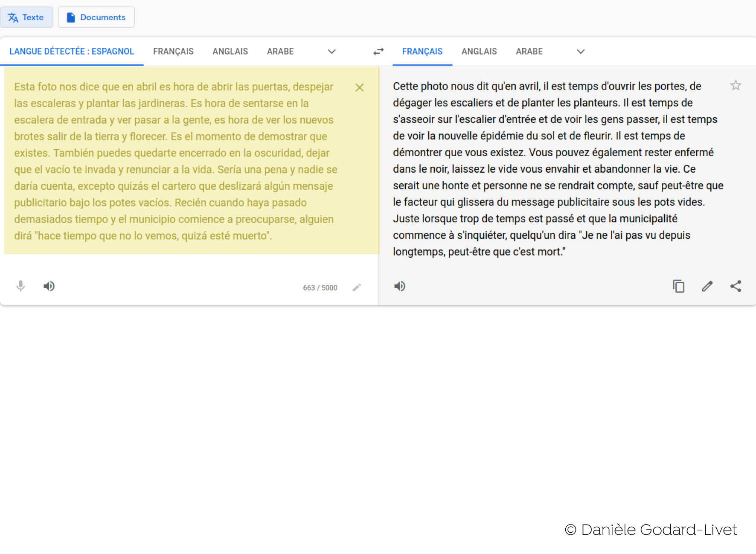Screen dimensions: 756x554
Task: Activate the microphone voice input
Action: click(x=20, y=286)
